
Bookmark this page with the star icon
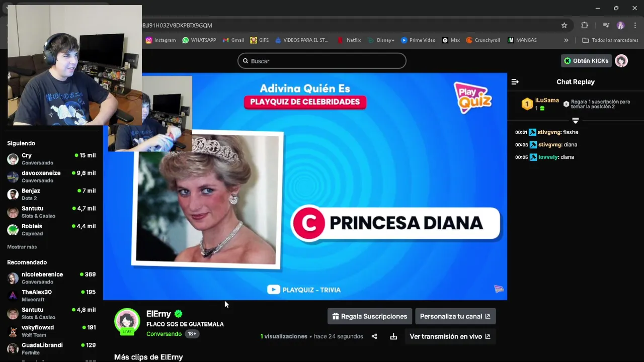(x=564, y=25)
